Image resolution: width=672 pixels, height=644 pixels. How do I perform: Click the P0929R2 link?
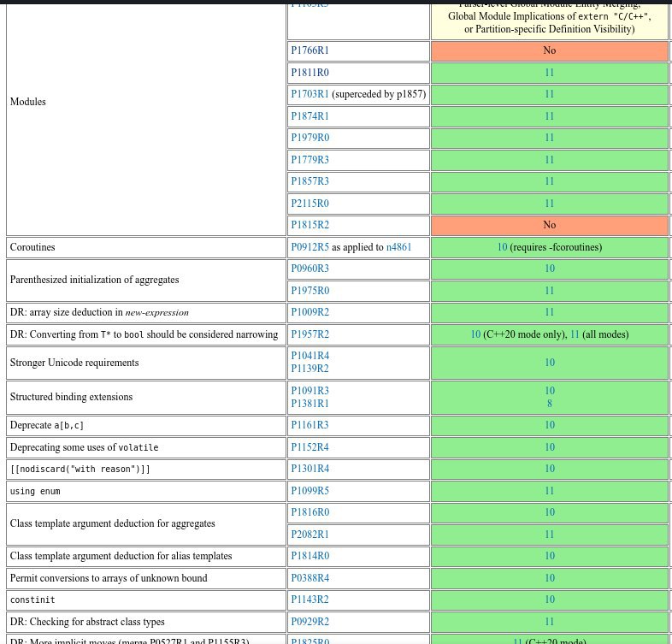(309, 622)
